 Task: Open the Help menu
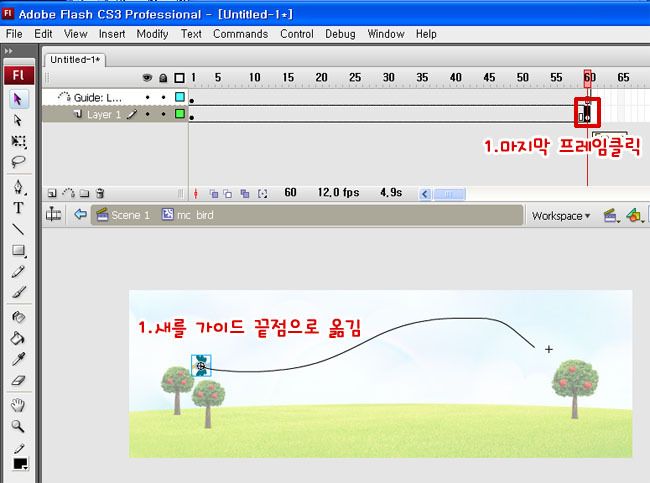[426, 34]
